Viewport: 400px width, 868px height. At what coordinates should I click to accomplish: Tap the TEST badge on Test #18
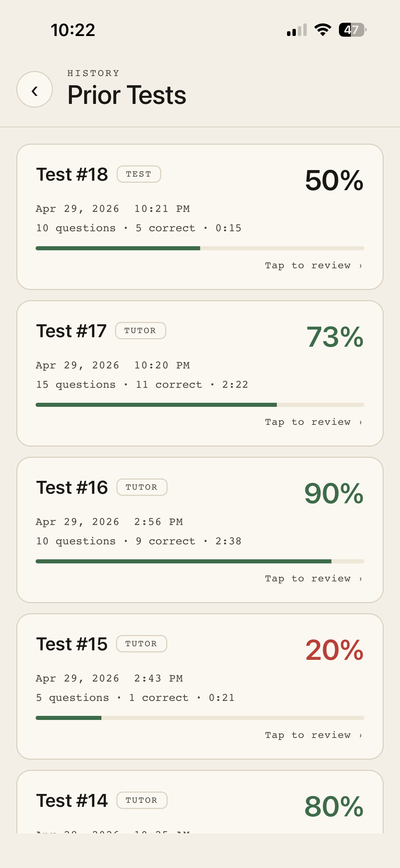click(x=139, y=174)
